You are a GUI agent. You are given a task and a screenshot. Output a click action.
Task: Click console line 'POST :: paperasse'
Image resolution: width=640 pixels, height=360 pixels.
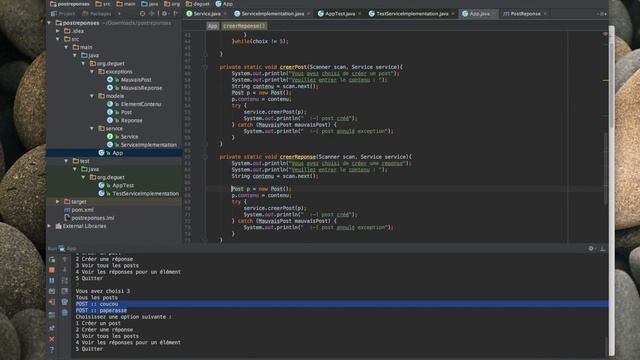point(101,311)
